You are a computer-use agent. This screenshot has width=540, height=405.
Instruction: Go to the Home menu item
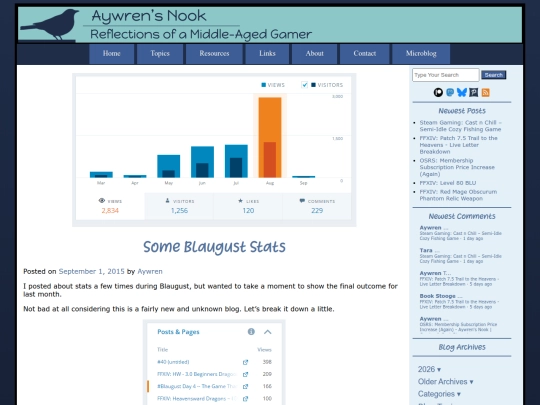tap(112, 54)
